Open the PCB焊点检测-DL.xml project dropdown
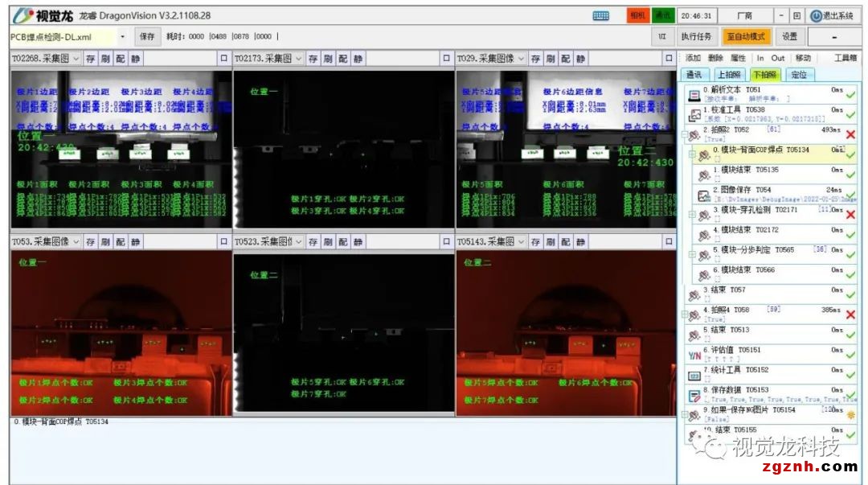This screenshot has width=868, height=485. click(x=123, y=36)
